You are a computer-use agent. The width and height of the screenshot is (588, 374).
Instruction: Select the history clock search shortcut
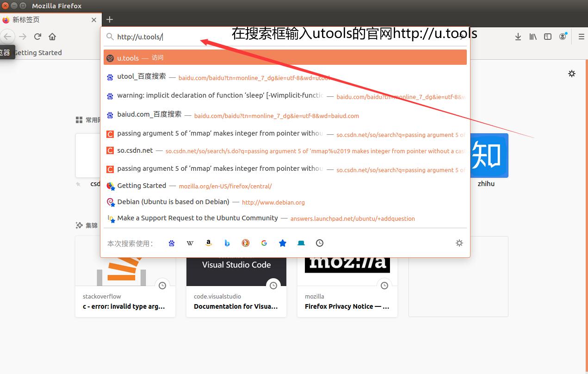point(320,243)
